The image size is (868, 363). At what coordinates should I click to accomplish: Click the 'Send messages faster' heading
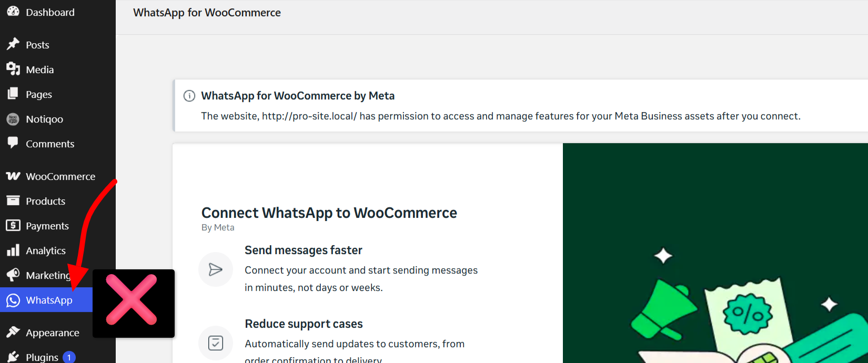[x=303, y=250]
